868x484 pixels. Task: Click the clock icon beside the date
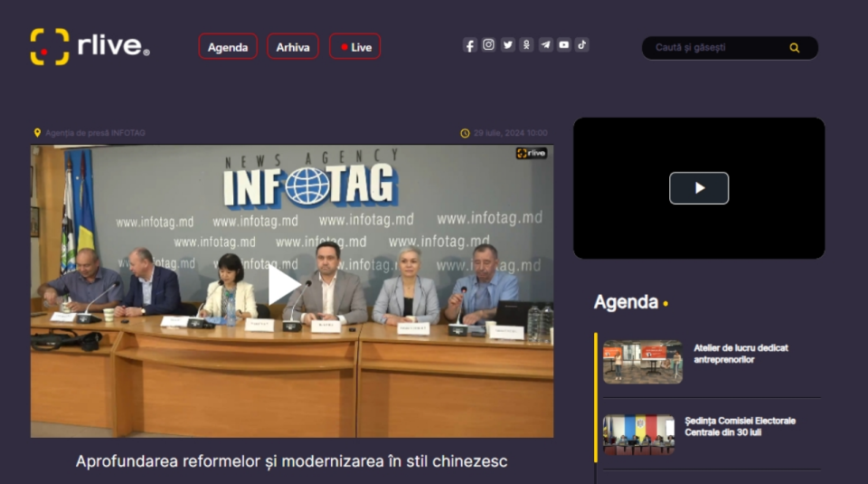click(465, 134)
